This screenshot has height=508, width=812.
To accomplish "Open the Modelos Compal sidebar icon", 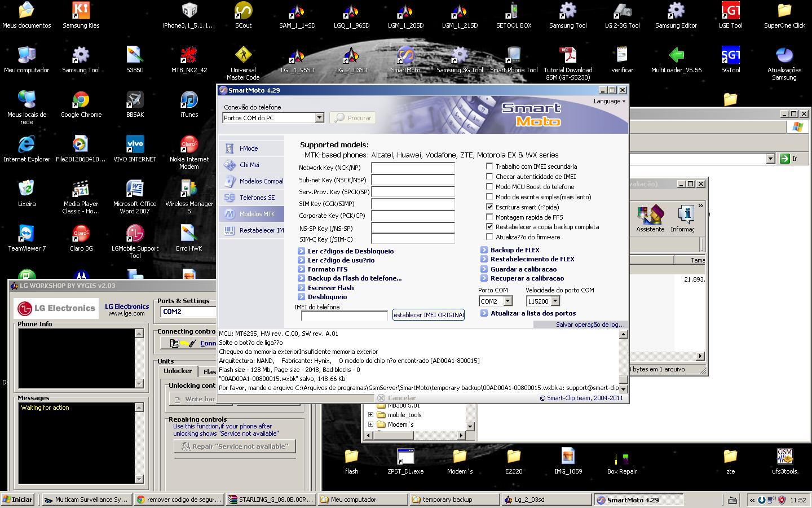I will point(230,182).
